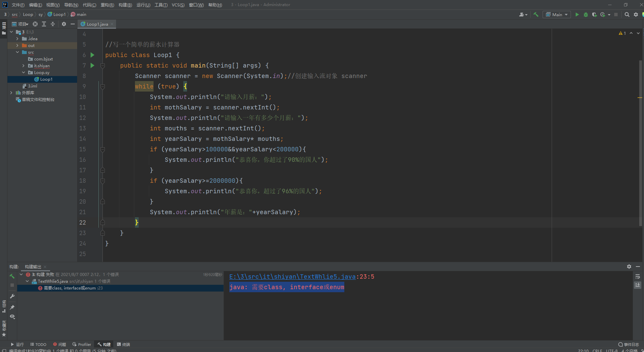This screenshot has width=644, height=352.
Task: Toggle scroll to end icon in build output
Action: tap(638, 285)
